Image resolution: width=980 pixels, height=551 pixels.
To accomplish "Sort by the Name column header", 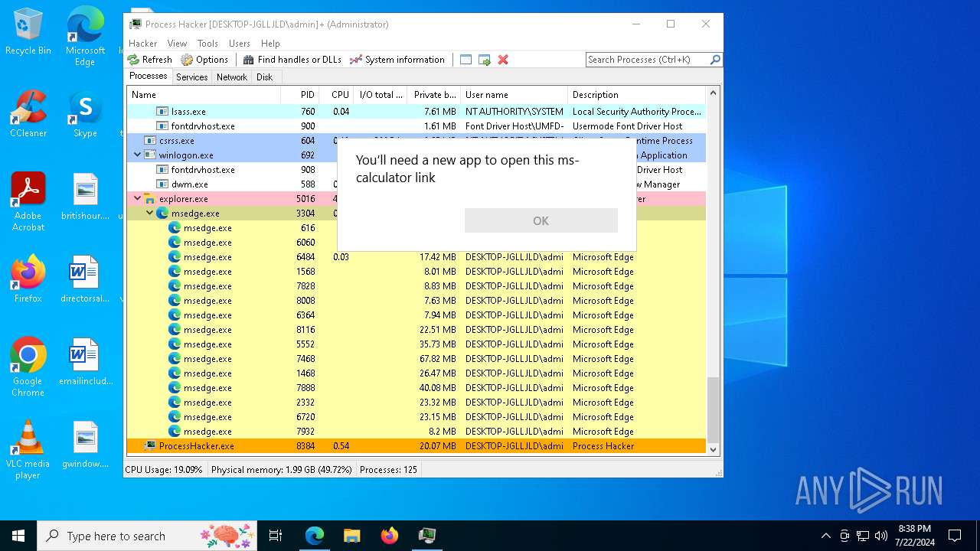I will tap(204, 95).
